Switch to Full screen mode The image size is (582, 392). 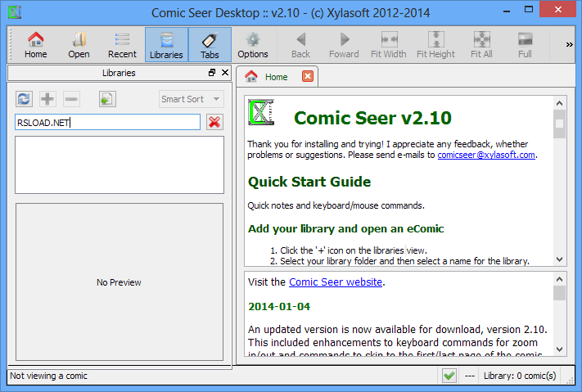click(525, 44)
